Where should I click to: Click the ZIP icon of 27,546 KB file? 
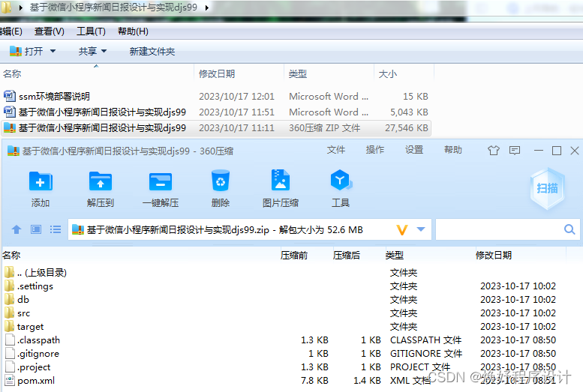(9, 128)
